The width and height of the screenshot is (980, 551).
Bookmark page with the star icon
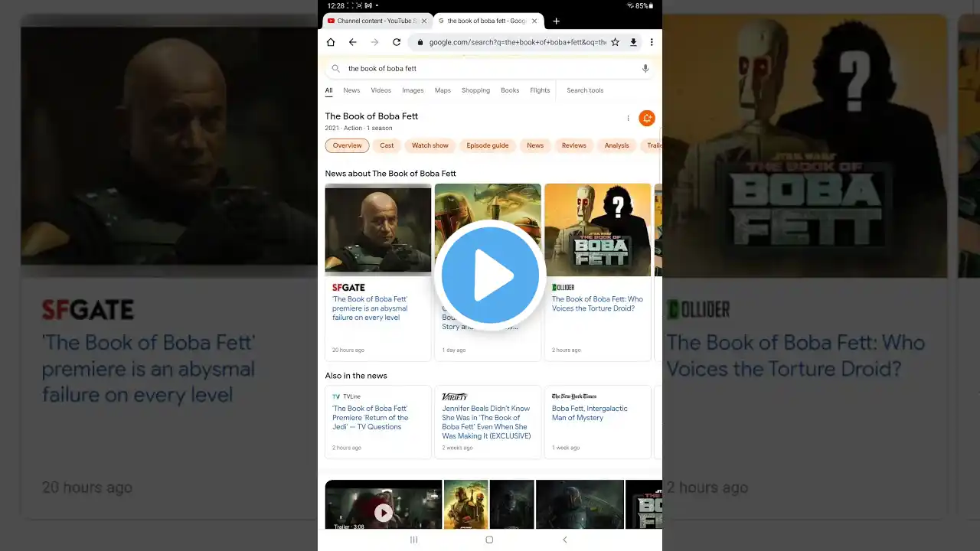click(x=615, y=42)
